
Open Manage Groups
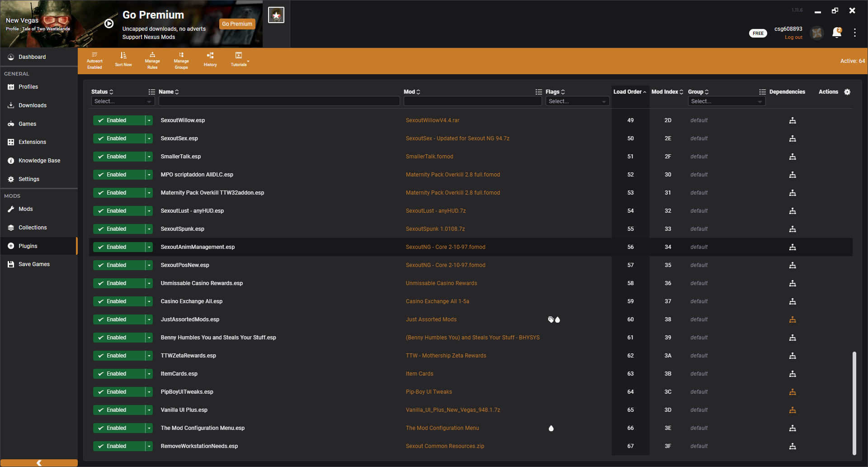click(181, 61)
